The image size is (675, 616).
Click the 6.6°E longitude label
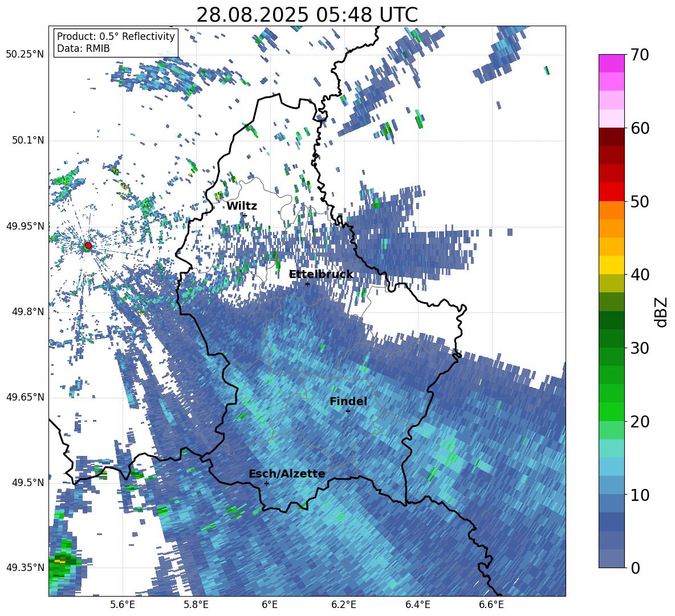[491, 605]
